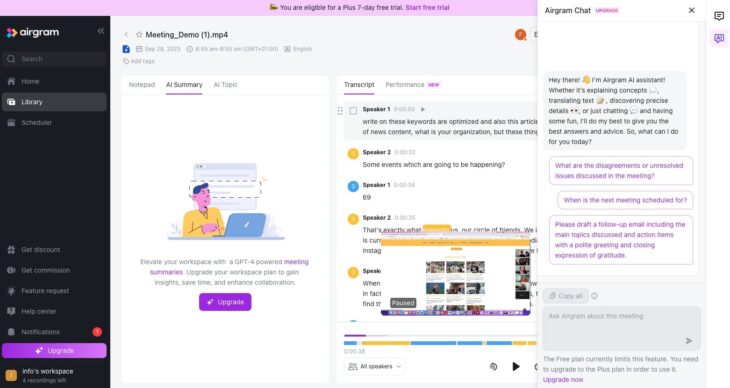The image size is (730, 388).
Task: Click the star icon beside Meeting_Demo title
Action: tap(139, 34)
